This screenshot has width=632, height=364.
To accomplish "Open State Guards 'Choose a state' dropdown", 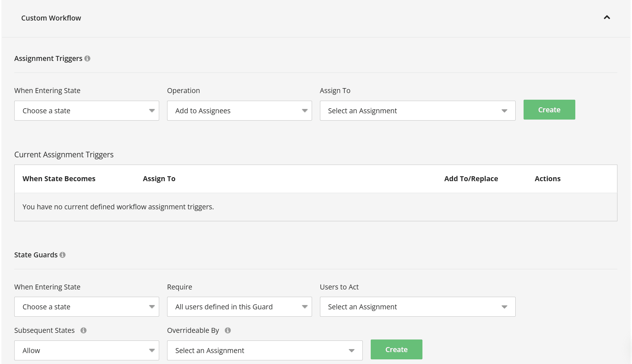I will point(87,307).
